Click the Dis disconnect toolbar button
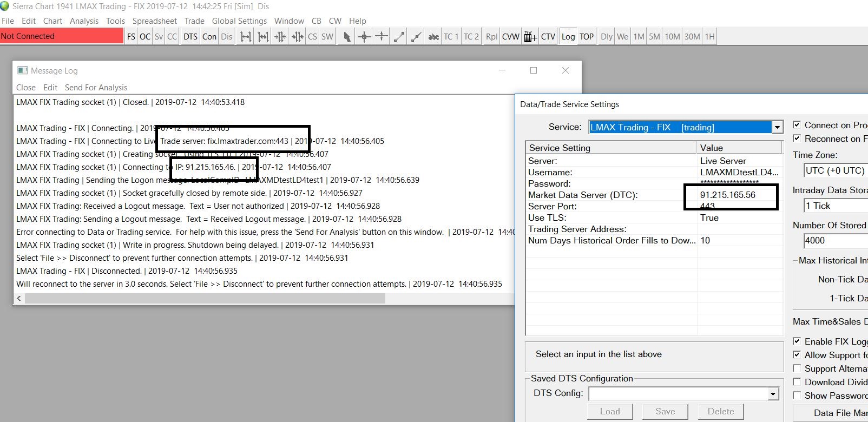The height and width of the screenshot is (422, 868). (227, 37)
